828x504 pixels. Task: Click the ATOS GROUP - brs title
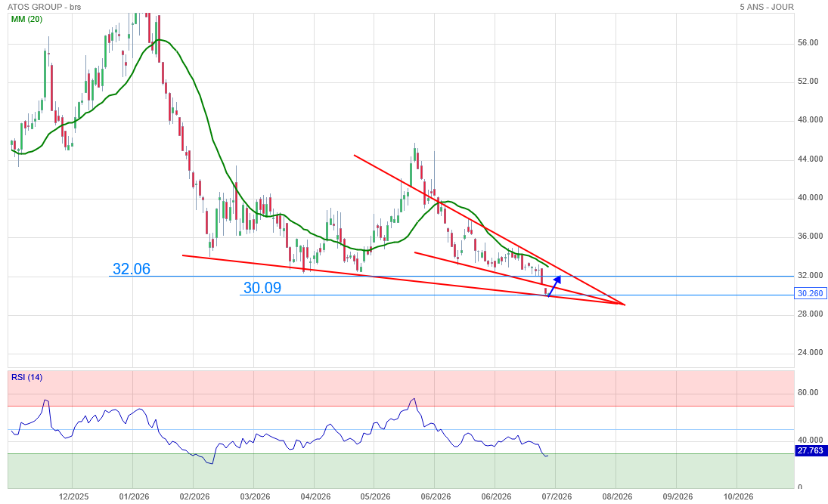coord(45,7)
